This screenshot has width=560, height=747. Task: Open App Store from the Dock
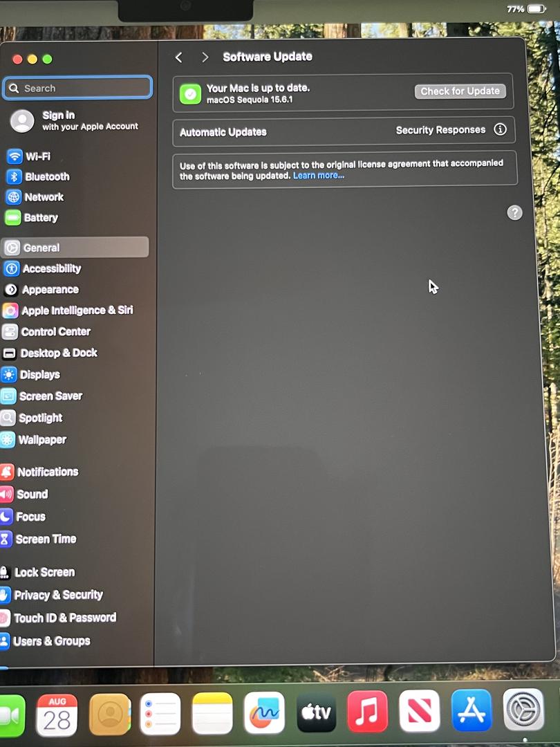(x=472, y=710)
